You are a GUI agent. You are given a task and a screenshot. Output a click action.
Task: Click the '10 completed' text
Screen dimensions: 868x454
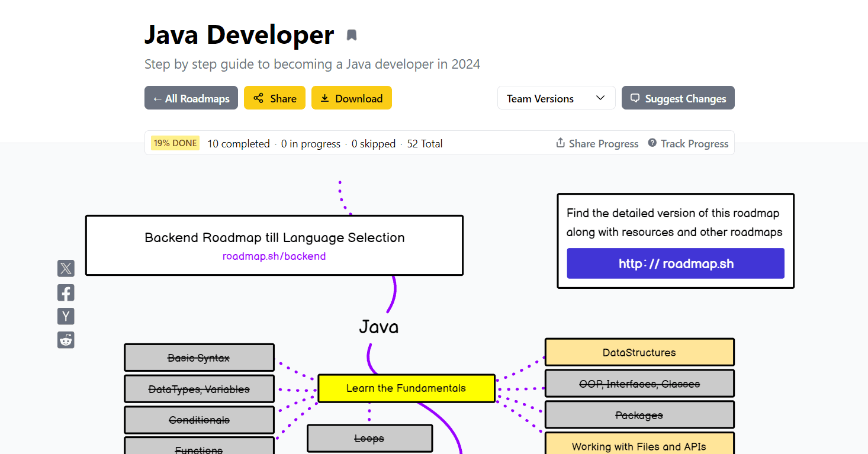(x=239, y=144)
